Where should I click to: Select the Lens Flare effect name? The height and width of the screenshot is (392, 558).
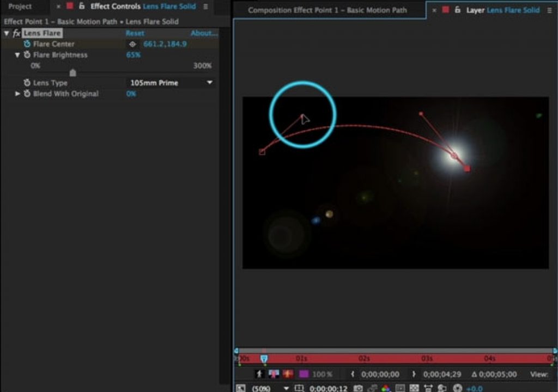[x=43, y=33]
